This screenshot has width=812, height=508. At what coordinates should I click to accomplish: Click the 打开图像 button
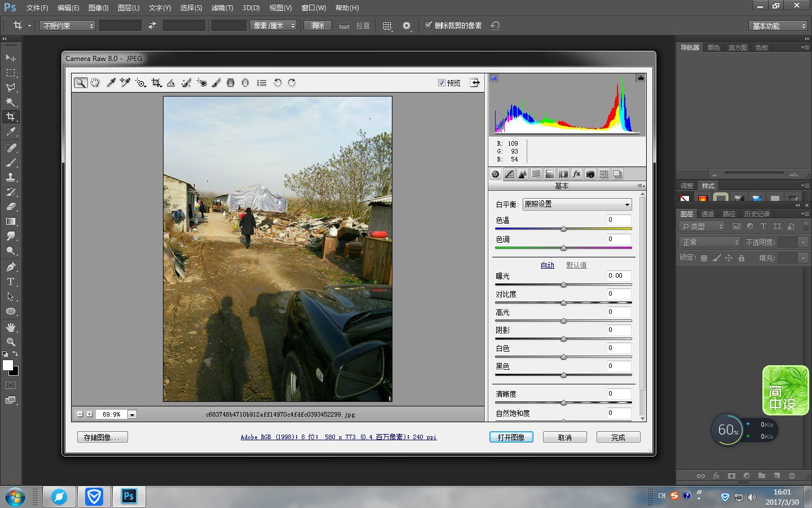pos(511,437)
